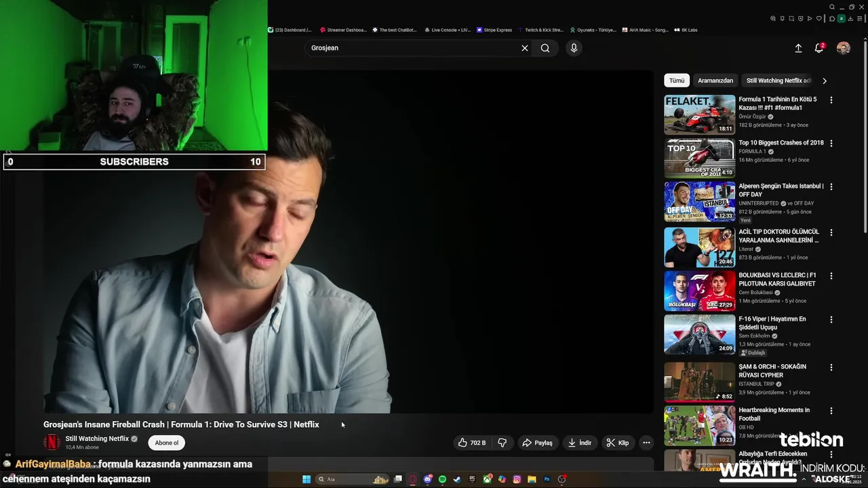868x488 pixels.
Task: Open Spotify from the taskbar
Action: click(x=442, y=479)
